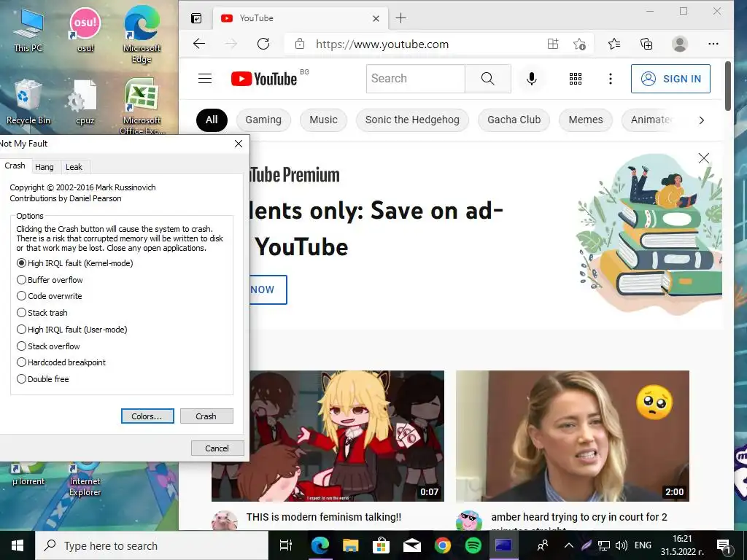Viewport: 747px width, 560px height.
Task: Select the Hardcoded breakpoint option
Action: (61, 362)
